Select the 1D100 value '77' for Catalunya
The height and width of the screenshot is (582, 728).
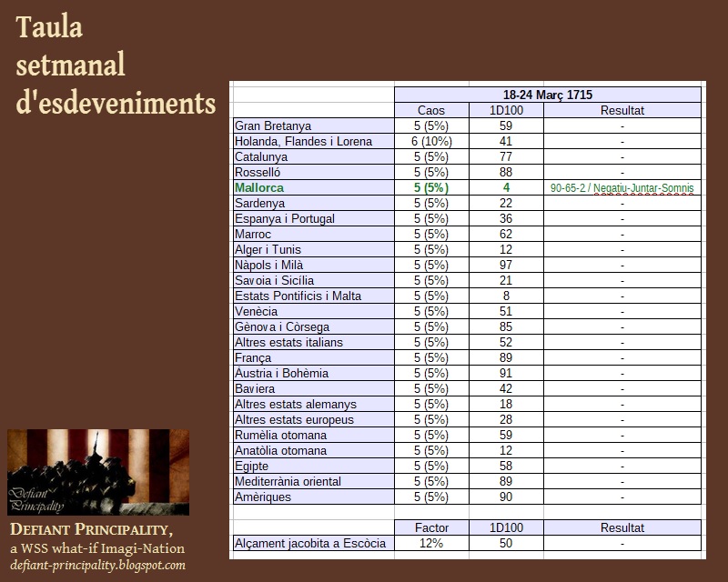click(506, 157)
